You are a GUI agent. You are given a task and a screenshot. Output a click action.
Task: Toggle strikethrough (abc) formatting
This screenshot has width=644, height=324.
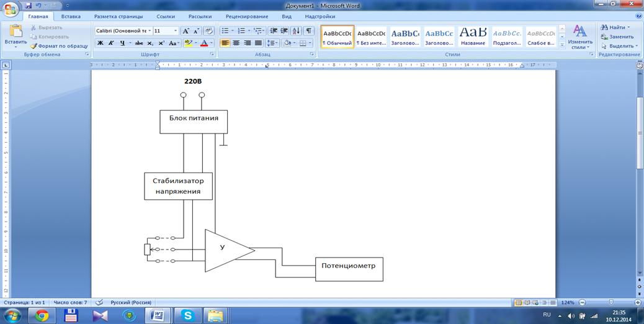(138, 43)
